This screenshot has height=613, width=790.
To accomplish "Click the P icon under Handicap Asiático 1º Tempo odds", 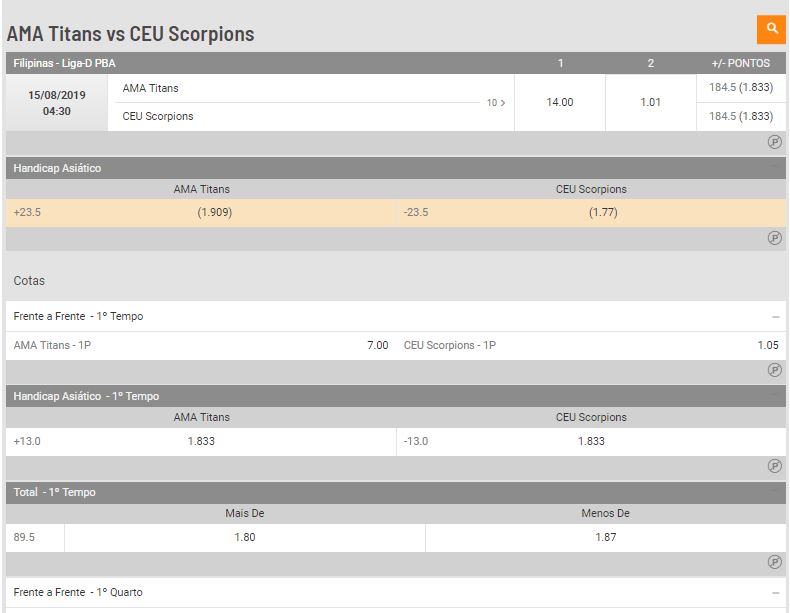I will [x=774, y=466].
